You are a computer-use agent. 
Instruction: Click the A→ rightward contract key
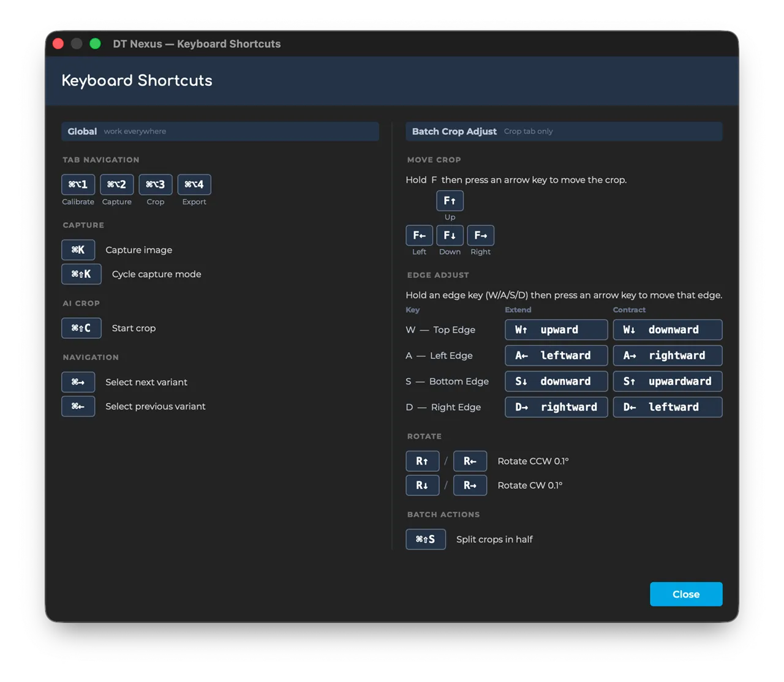[x=668, y=356]
